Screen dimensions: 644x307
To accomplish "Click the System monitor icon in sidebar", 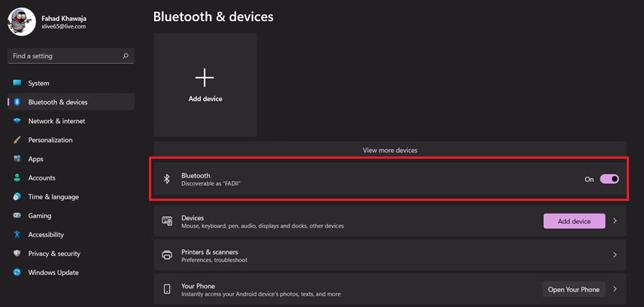I will click(17, 83).
